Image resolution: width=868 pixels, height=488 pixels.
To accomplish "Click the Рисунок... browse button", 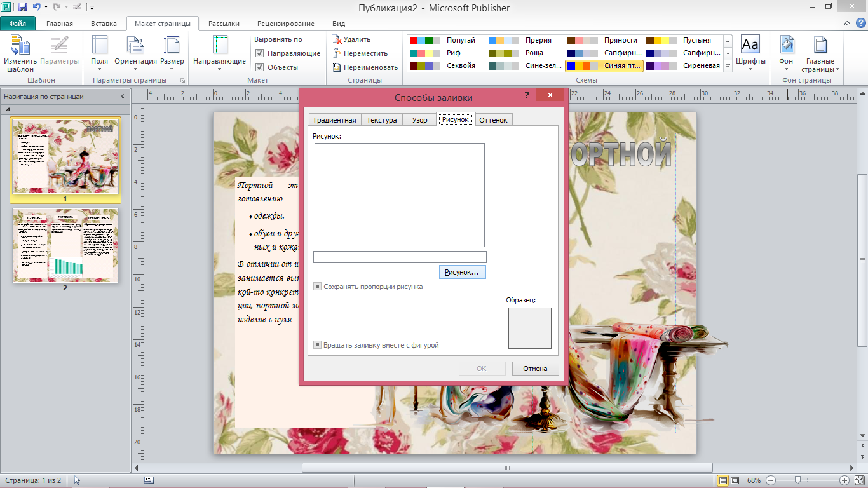I will tap(462, 272).
